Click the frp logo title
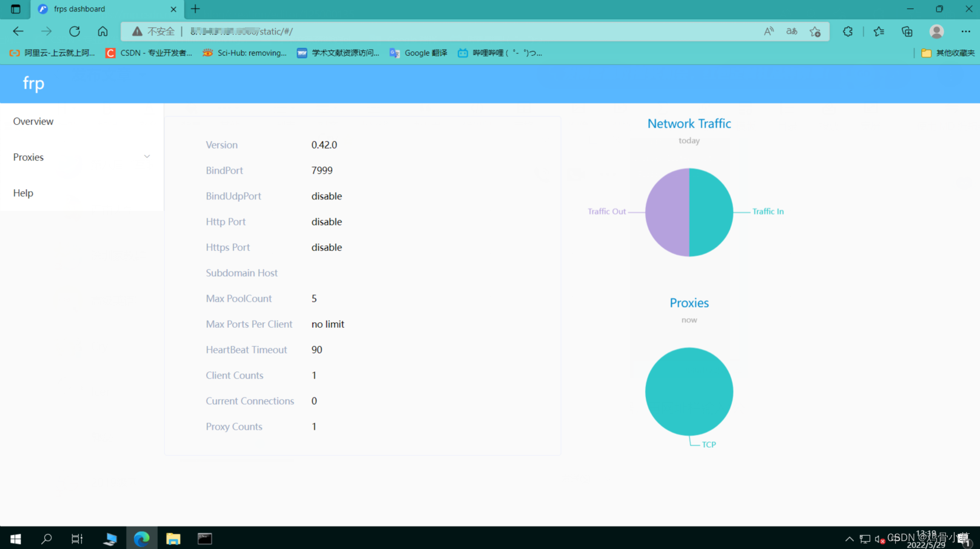Viewport: 980px width, 549px height. [33, 83]
